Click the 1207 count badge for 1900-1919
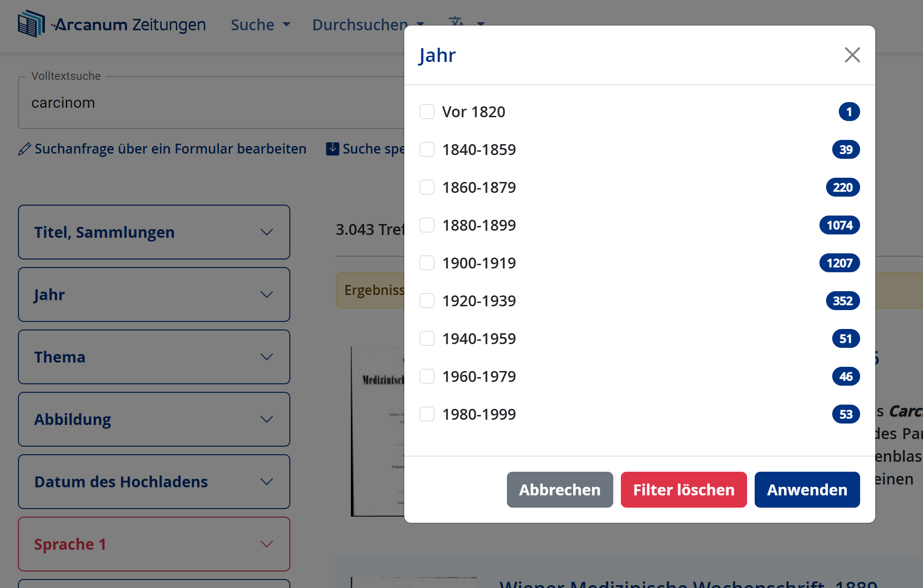The image size is (923, 588). [839, 263]
